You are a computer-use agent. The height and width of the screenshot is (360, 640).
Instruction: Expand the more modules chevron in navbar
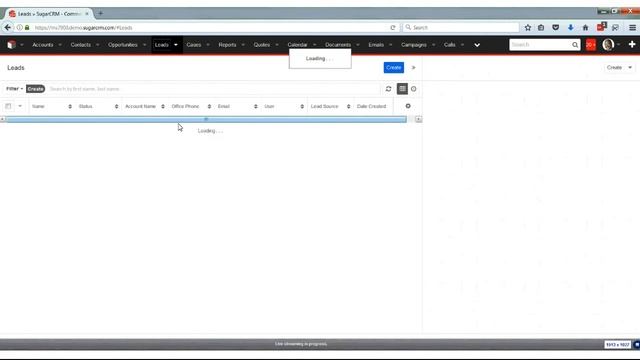pyautogui.click(x=477, y=45)
